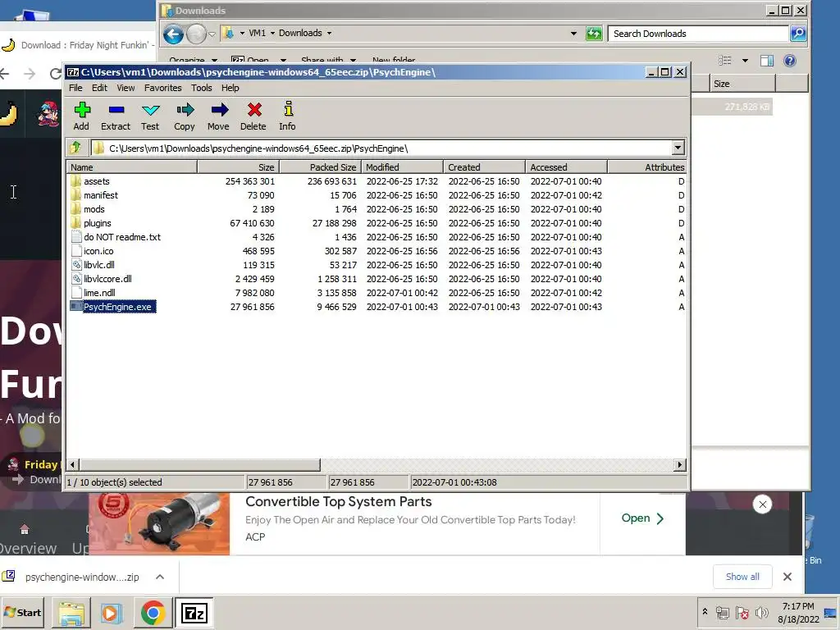Open Windows Media Player from the taskbar
The width and height of the screenshot is (840, 630).
tap(112, 613)
